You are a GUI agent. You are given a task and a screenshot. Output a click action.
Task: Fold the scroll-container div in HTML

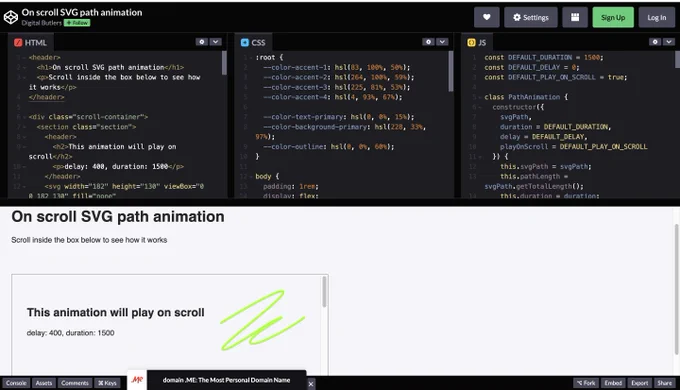tap(24, 117)
